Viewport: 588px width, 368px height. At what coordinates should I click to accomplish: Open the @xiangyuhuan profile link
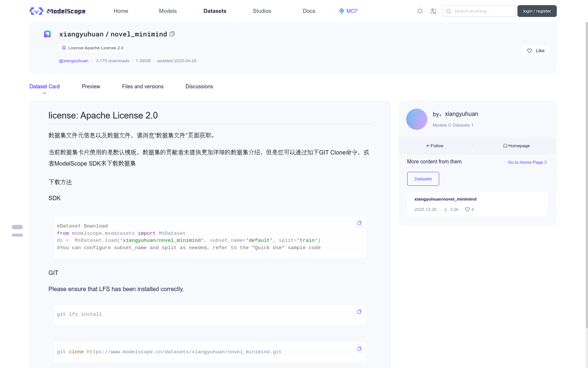click(x=73, y=61)
